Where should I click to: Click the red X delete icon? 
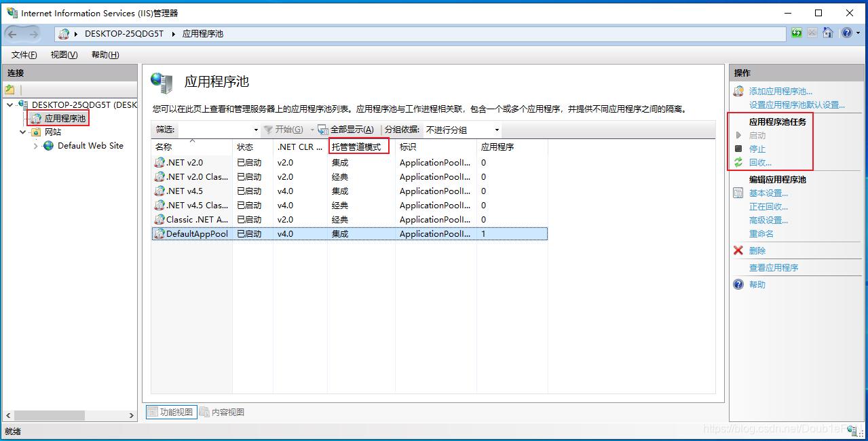pos(738,250)
